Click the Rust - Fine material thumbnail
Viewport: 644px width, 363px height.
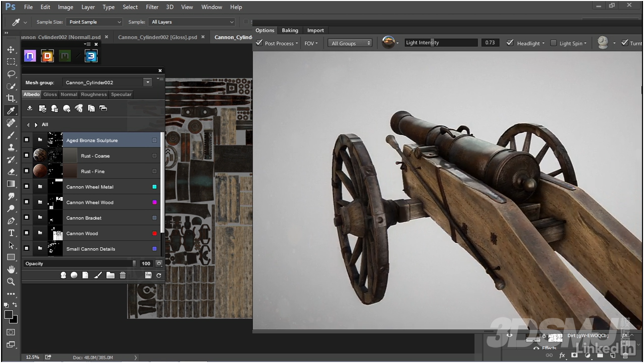(40, 171)
